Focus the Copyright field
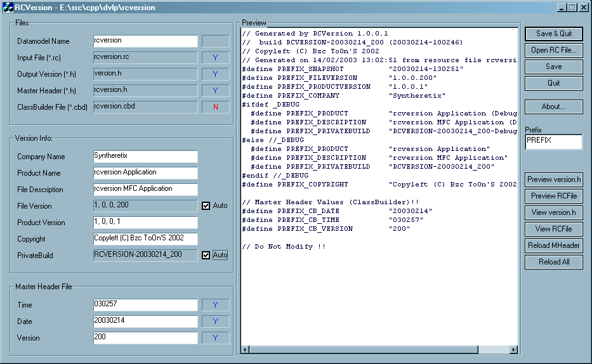Screen dimensions: 592x364 click(145, 239)
